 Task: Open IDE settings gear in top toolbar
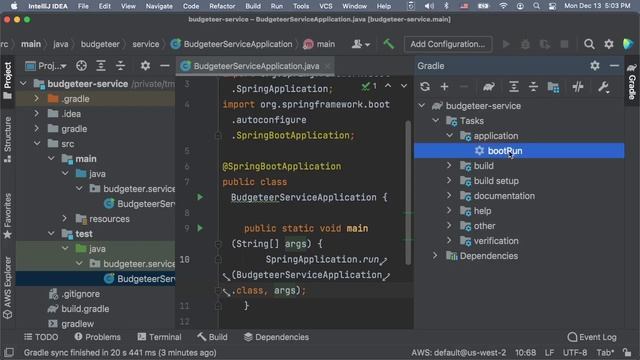(x=609, y=44)
